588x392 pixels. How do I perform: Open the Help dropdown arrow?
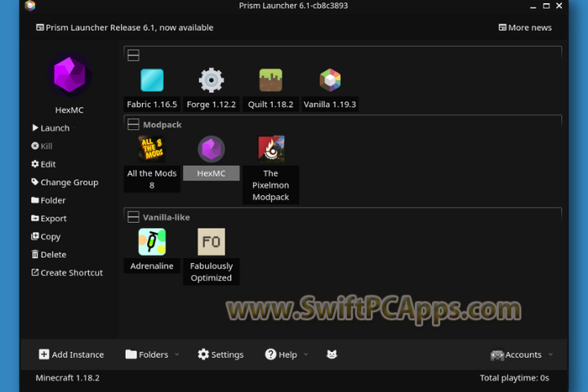pos(305,354)
